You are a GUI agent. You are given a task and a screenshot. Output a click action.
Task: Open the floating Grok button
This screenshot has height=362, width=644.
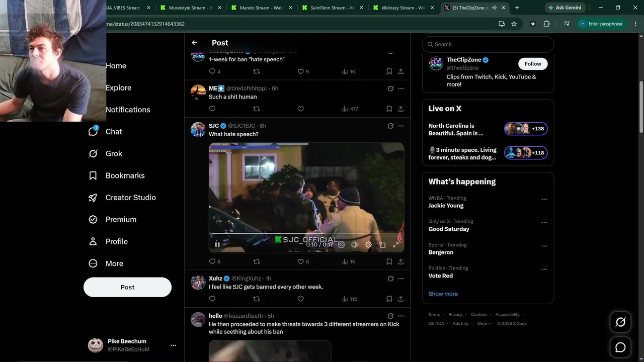(x=620, y=322)
